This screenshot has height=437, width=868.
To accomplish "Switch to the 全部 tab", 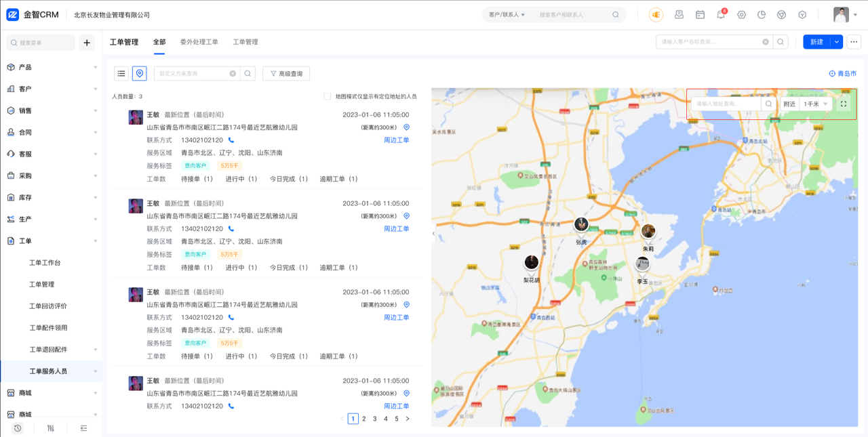I will click(159, 42).
